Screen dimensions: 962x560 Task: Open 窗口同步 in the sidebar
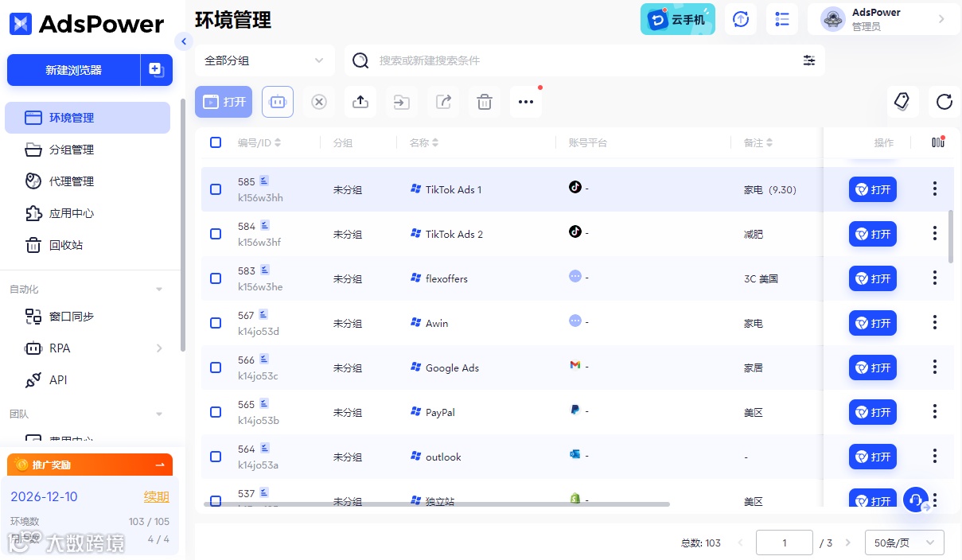pos(88,317)
